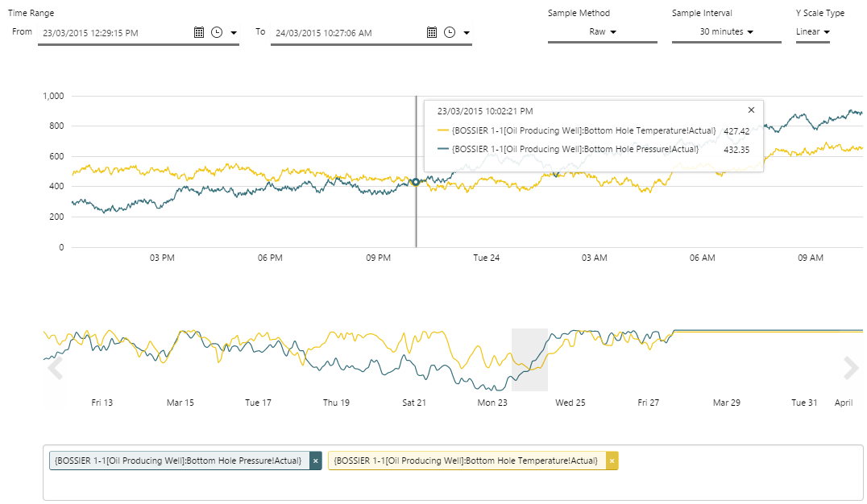This screenshot has width=867, height=504.
Task: Close the chart data tooltip
Action: [751, 110]
